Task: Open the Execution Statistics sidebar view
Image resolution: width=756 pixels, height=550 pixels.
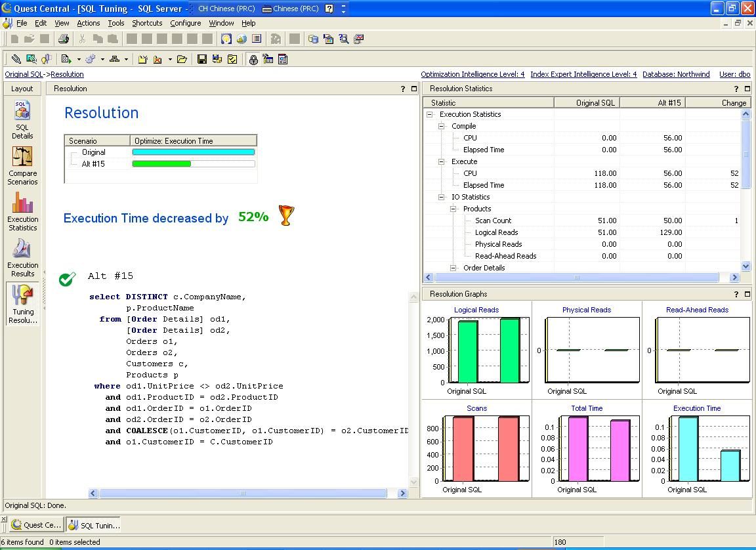Action: point(22,210)
